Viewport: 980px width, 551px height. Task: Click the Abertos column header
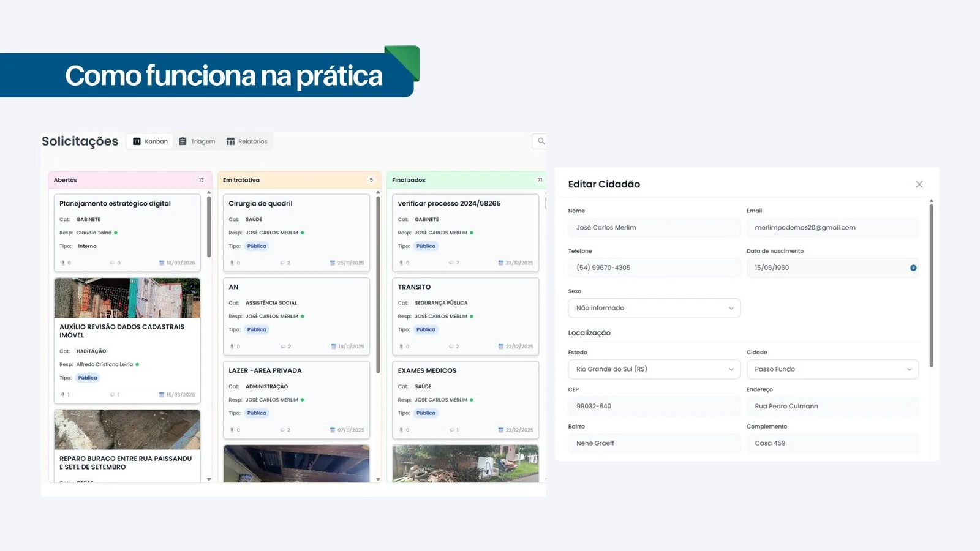(x=130, y=180)
